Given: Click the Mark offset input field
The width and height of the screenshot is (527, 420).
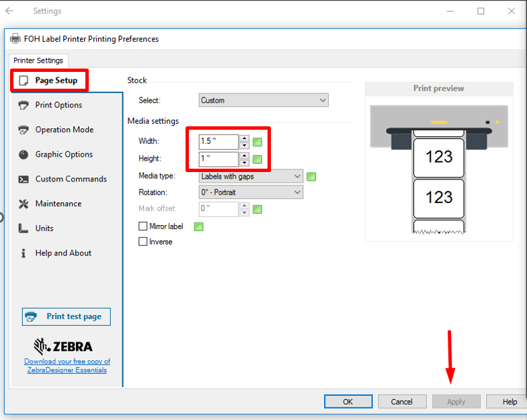Looking at the screenshot, I should [x=218, y=209].
